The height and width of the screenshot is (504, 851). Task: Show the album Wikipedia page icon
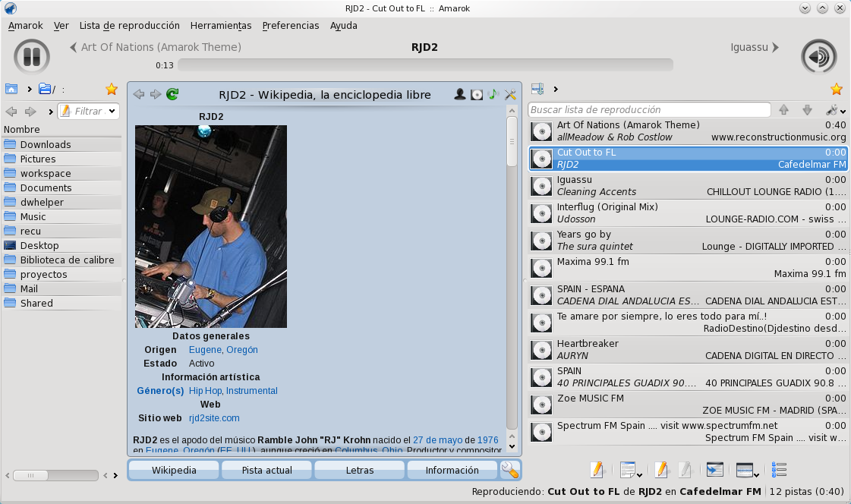pyautogui.click(x=477, y=94)
